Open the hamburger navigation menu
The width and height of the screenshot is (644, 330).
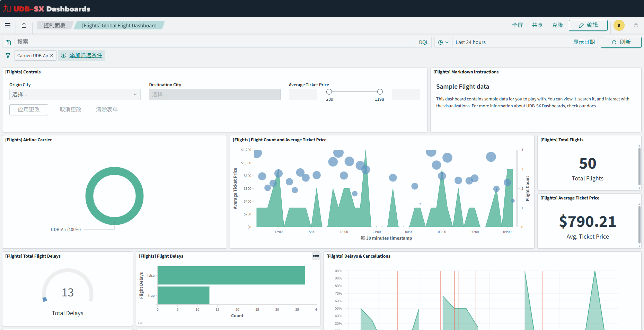(8, 25)
